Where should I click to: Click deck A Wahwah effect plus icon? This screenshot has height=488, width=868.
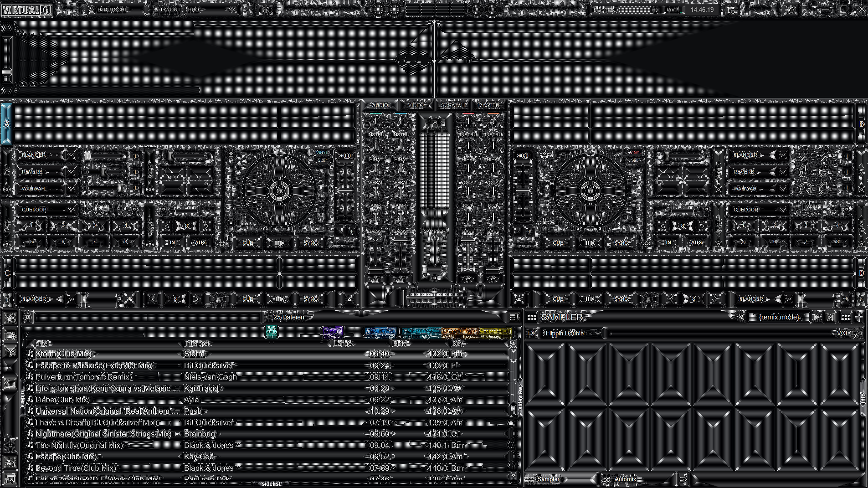point(135,188)
